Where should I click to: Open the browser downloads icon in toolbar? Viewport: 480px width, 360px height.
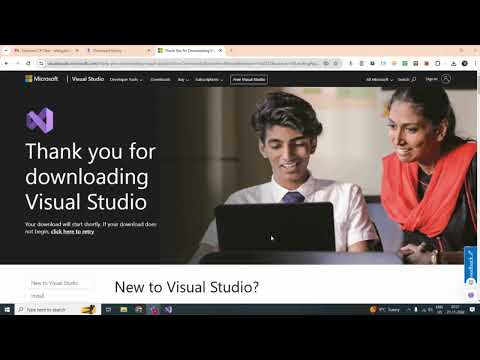tap(453, 63)
